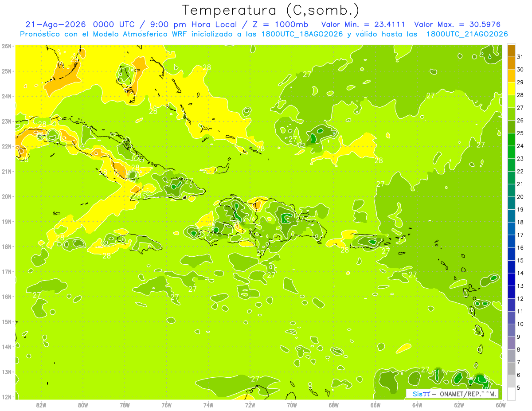Select the date text "21-Ago-2026"
The height and width of the screenshot is (411, 532).
pos(55,24)
